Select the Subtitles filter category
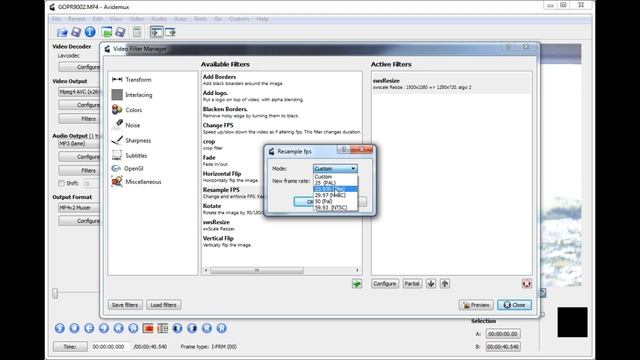 point(129,156)
